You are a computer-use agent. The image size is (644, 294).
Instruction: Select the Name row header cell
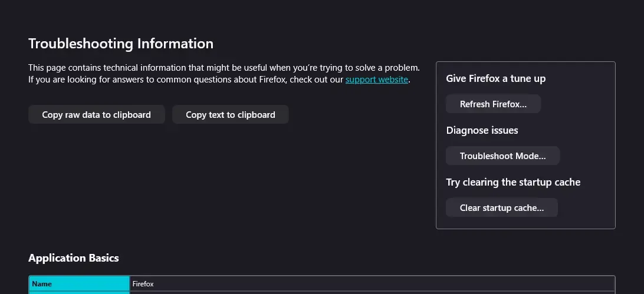(x=79, y=284)
